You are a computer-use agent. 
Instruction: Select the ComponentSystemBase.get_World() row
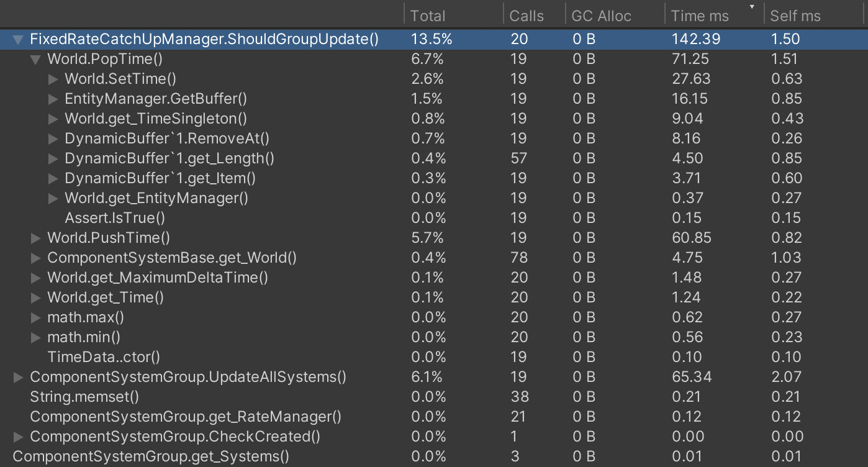[x=434, y=258]
